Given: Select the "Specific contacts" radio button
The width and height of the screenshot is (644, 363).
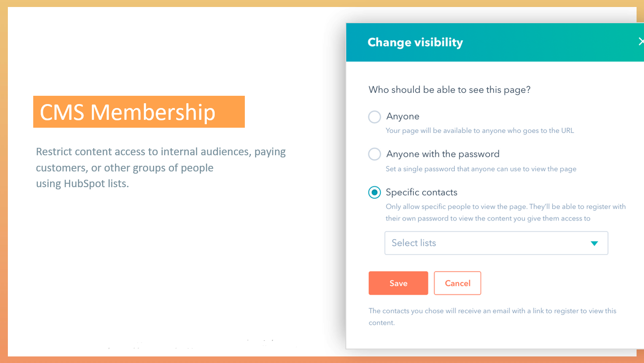Looking at the screenshot, I should 375,192.
